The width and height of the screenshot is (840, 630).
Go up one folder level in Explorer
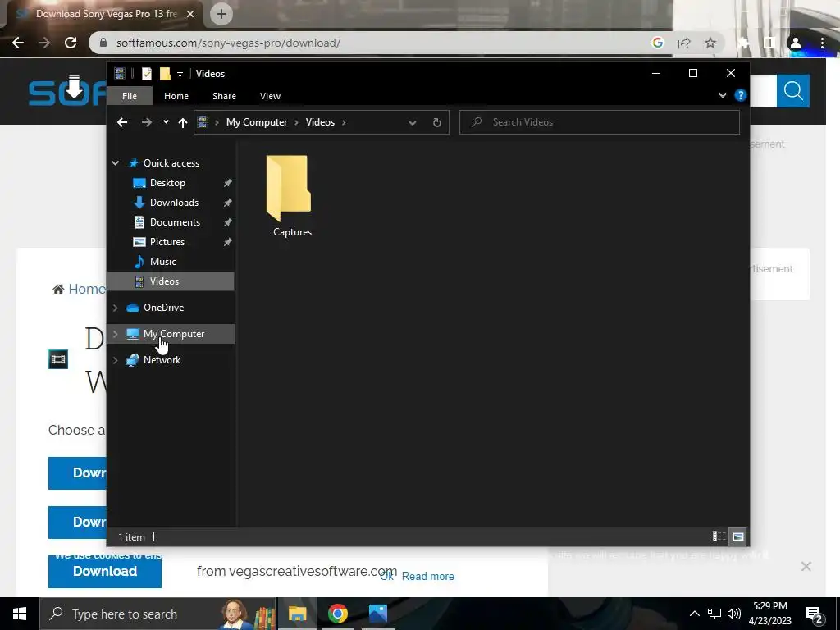[183, 123]
